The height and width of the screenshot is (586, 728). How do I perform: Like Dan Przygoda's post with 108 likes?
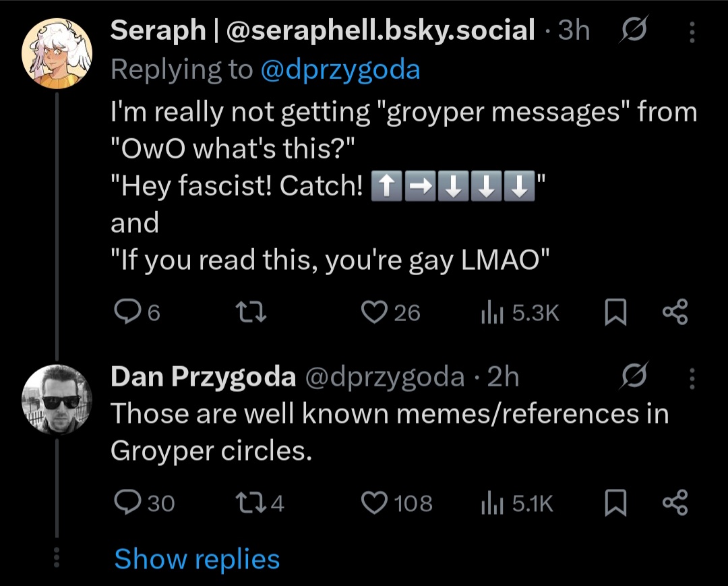pos(373,503)
